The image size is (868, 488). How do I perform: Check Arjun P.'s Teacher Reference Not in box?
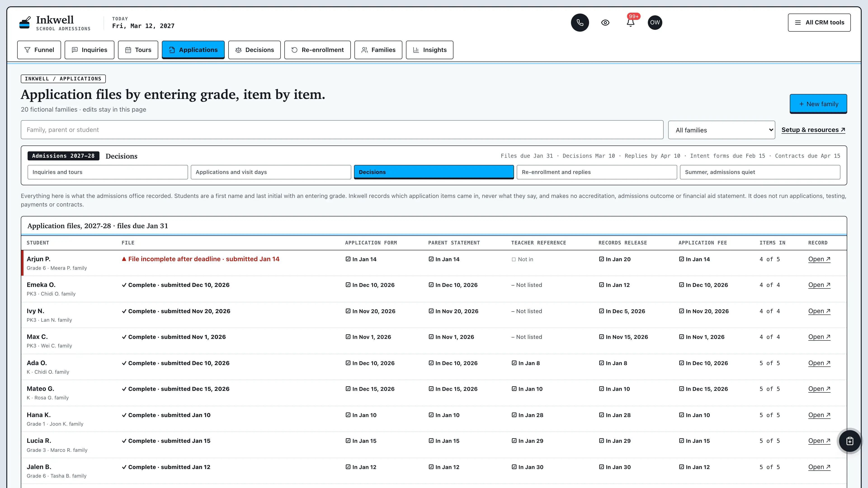(514, 259)
